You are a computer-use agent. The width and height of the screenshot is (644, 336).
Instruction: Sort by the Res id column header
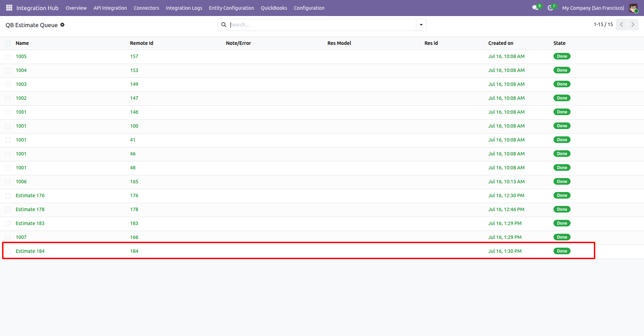pyautogui.click(x=431, y=43)
